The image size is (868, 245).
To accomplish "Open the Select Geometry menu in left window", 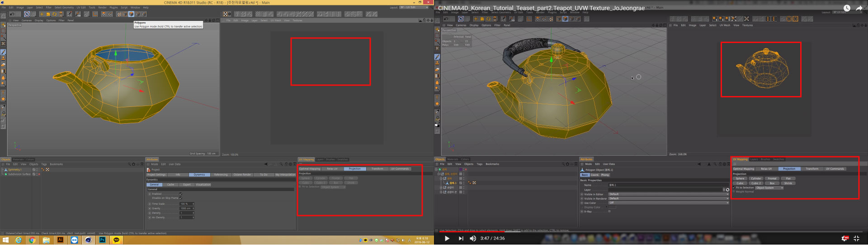I will point(64,7).
